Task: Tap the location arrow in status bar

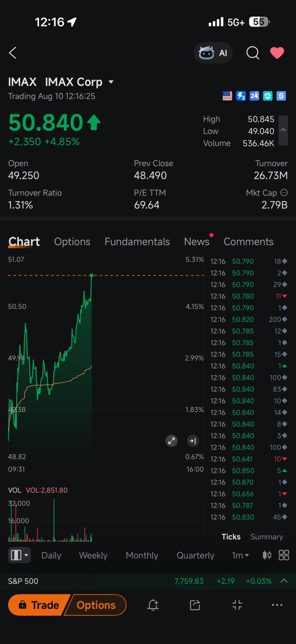Action: pyautogui.click(x=72, y=22)
